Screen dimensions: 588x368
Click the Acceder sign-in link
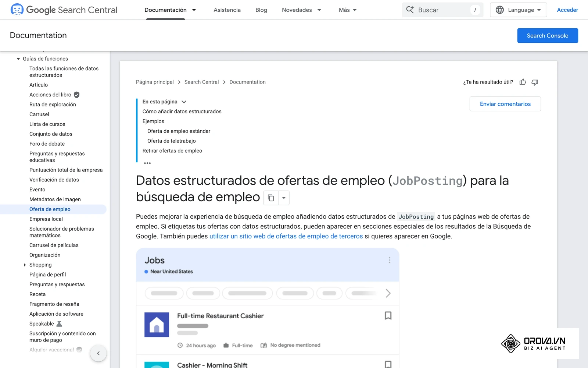(567, 10)
